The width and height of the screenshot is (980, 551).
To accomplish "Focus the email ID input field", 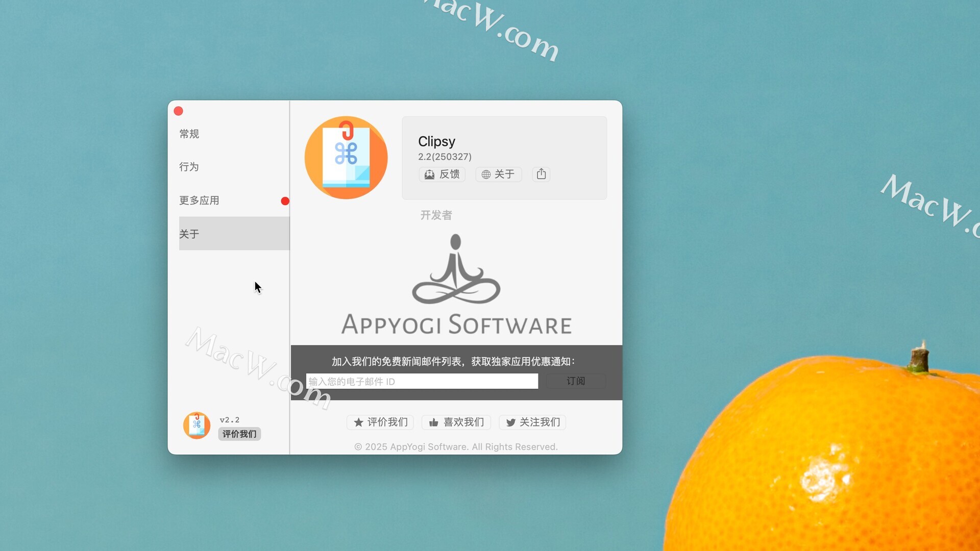I will [x=422, y=381].
